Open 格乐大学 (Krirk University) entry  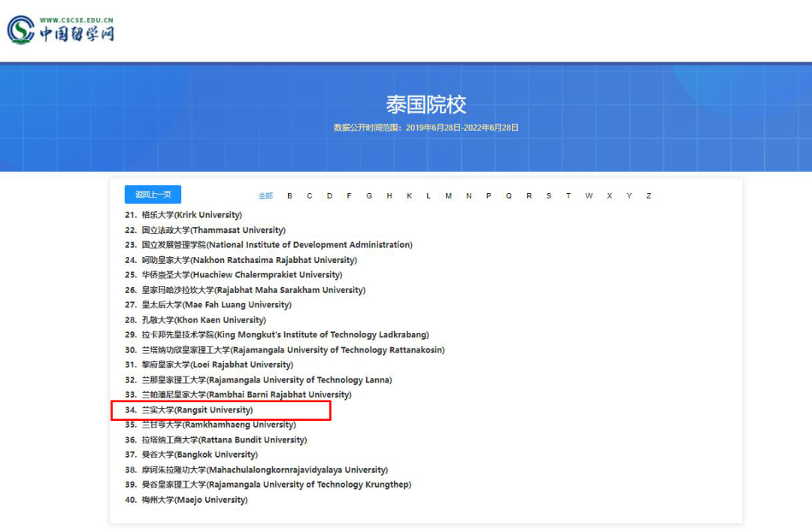pyautogui.click(x=183, y=215)
